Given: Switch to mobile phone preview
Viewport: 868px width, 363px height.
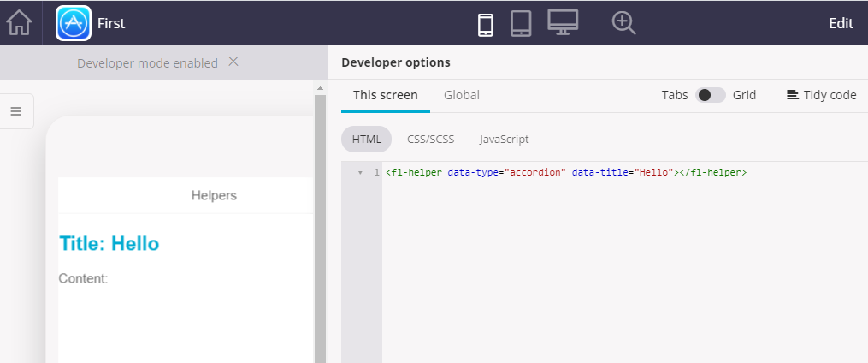Looking at the screenshot, I should (x=486, y=23).
